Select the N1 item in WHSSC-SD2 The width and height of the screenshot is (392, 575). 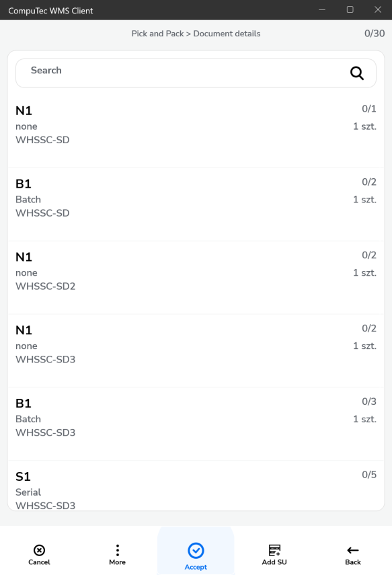coord(196,278)
